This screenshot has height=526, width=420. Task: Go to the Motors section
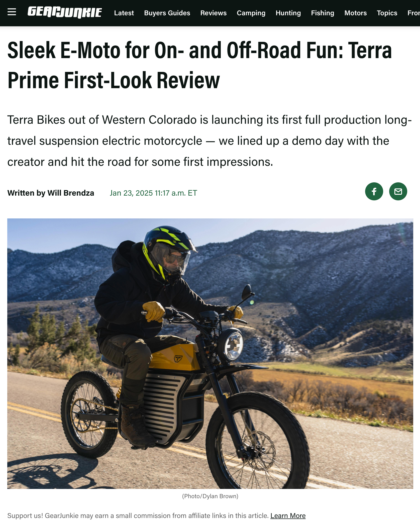355,13
